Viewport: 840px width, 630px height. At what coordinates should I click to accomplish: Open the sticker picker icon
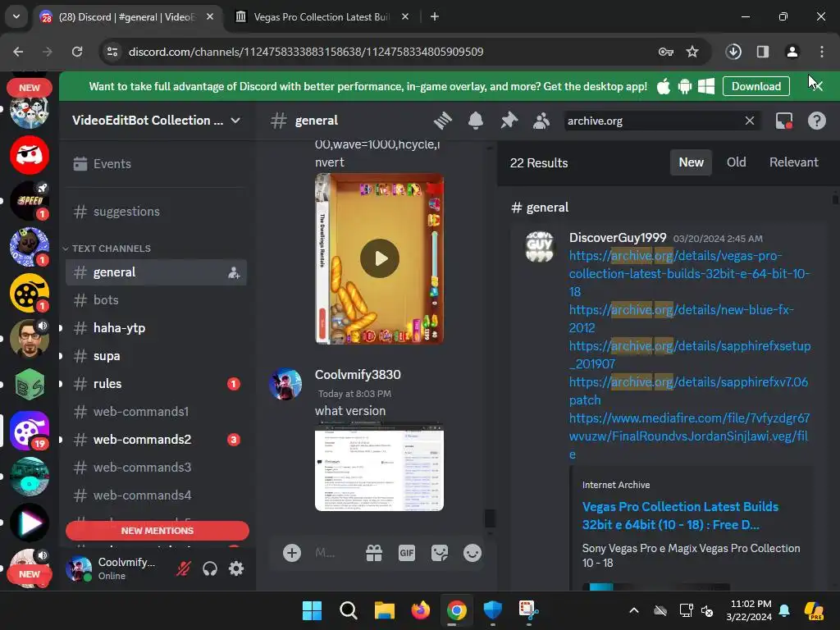440,553
